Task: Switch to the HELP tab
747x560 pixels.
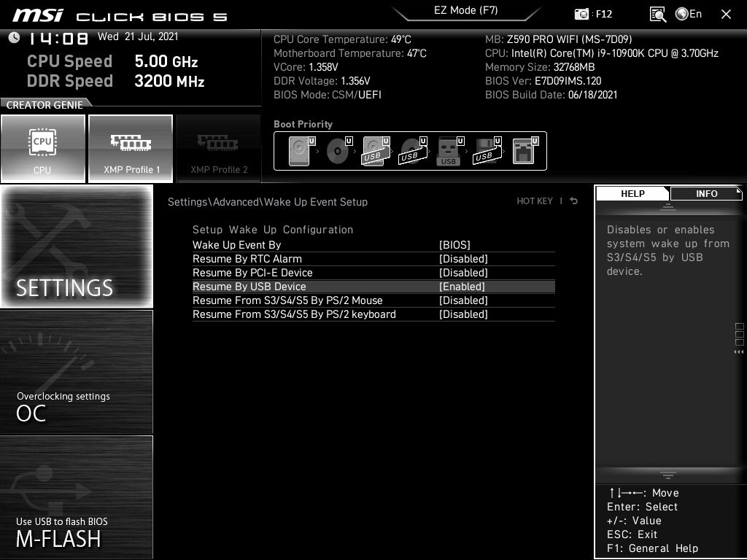Action: [x=632, y=193]
